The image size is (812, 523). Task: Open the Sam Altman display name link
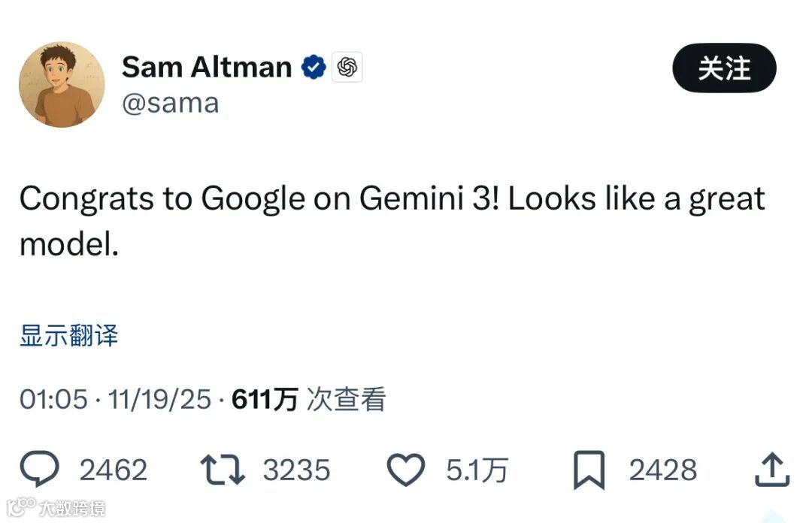coord(207,67)
